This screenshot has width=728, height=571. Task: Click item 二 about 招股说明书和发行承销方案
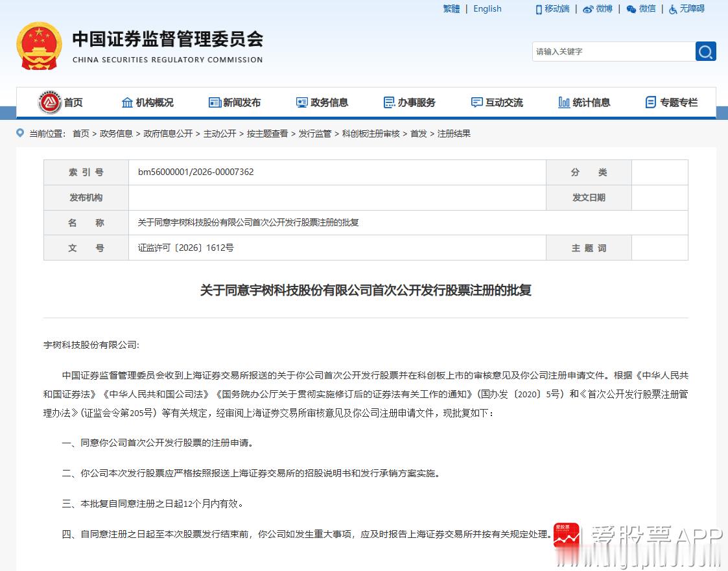tap(251, 474)
